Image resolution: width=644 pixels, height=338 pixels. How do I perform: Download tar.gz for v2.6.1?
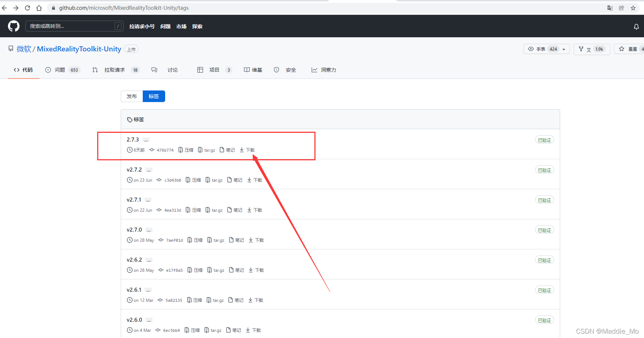pos(215,300)
